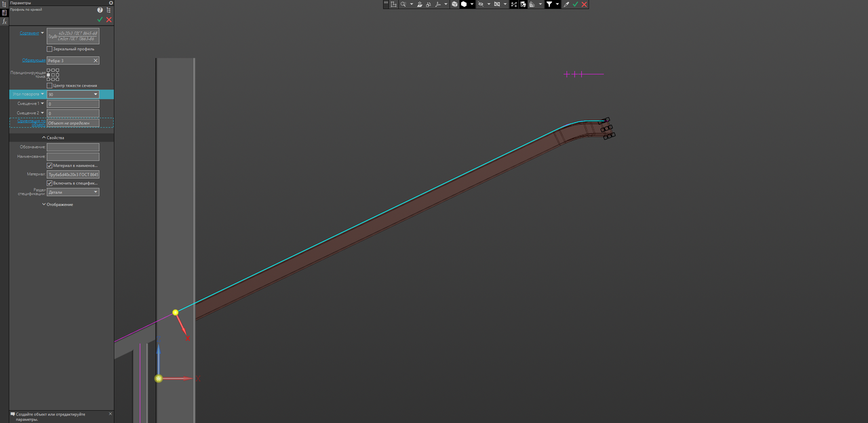This screenshot has width=868, height=423.
Task: Enable the Зеркальный профиль checkbox
Action: tap(50, 49)
